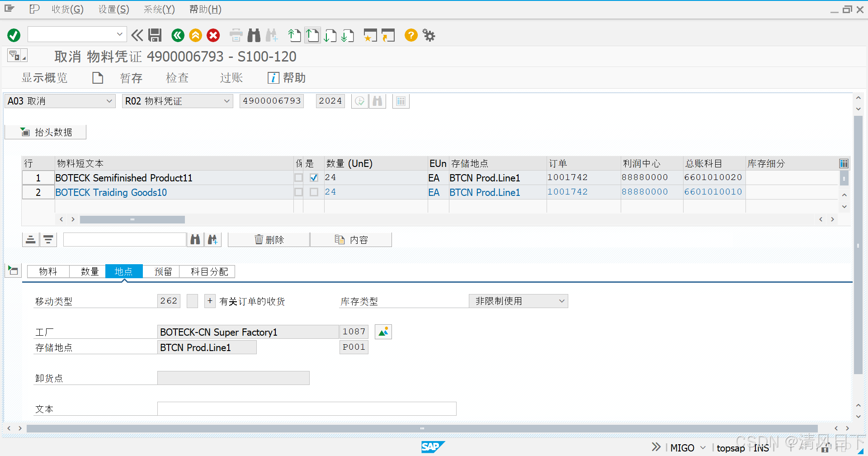
Task: Click the find binoculars icon below item table
Action: 195,239
